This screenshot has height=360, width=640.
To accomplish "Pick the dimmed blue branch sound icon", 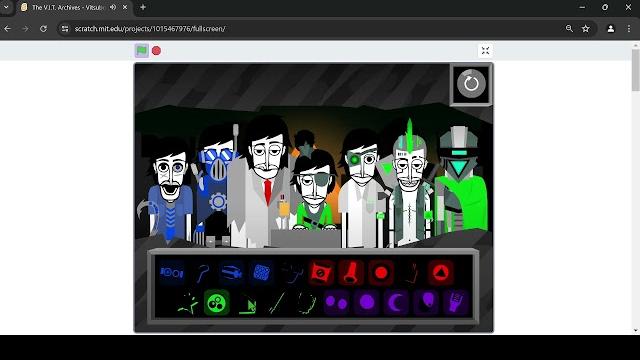I will pyautogui.click(x=292, y=272).
